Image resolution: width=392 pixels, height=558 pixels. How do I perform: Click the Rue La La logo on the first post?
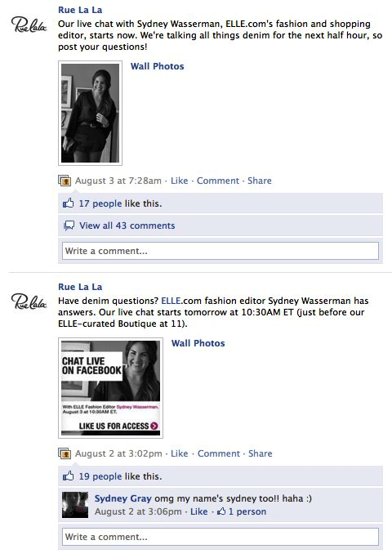[x=29, y=25]
